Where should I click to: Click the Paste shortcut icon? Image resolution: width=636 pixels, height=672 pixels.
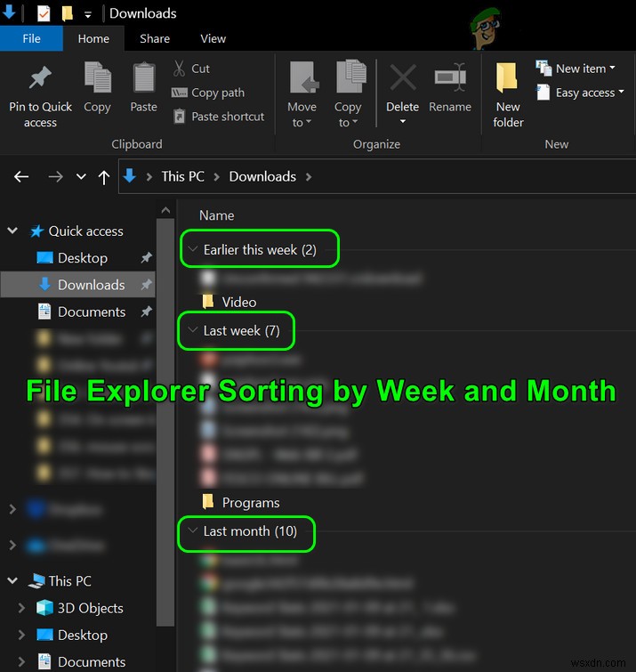coord(179,116)
